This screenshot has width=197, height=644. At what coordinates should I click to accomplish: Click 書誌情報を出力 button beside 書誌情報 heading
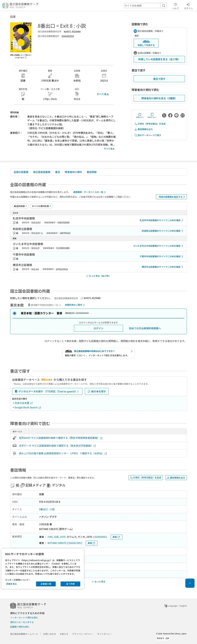[176, 477]
